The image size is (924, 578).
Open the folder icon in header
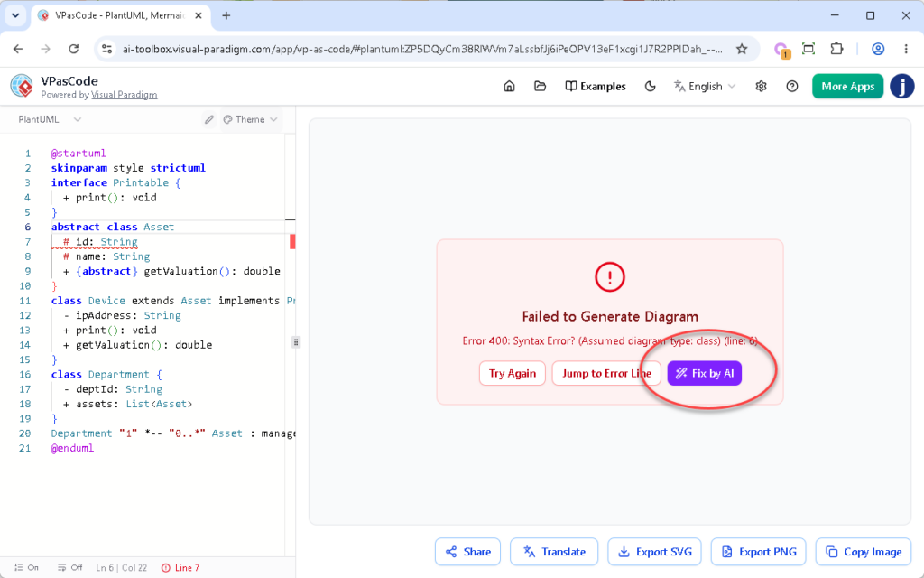pyautogui.click(x=540, y=86)
